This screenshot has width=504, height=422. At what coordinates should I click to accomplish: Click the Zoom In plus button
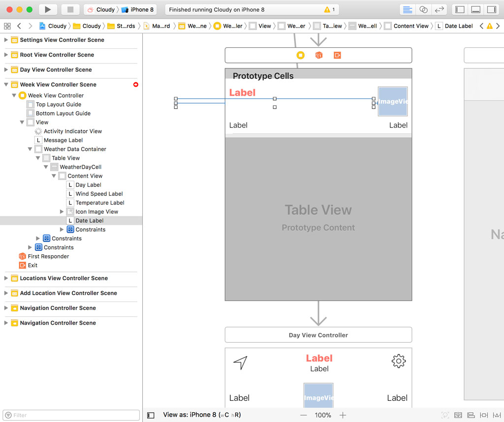click(x=343, y=415)
